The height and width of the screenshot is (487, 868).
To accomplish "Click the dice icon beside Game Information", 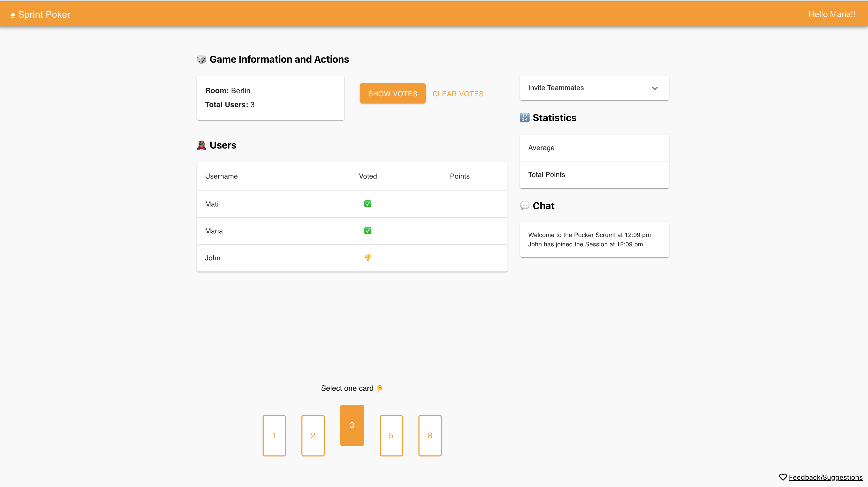I will pos(201,59).
